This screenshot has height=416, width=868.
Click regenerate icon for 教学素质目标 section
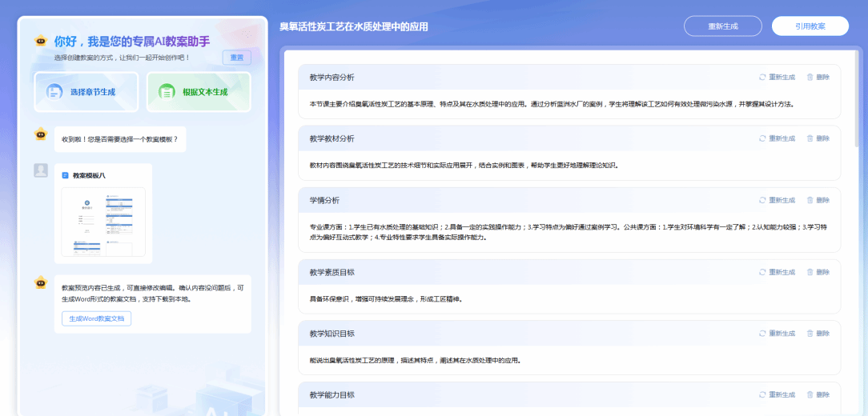[762, 272]
